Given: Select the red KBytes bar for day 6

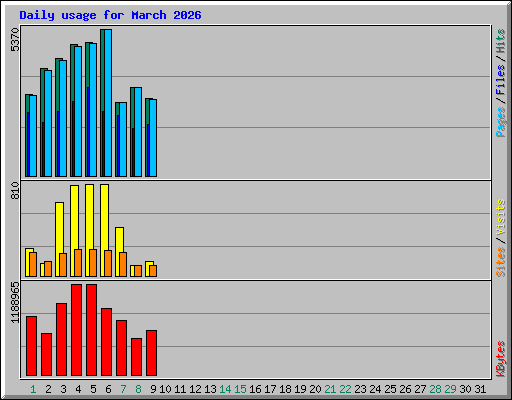Looking at the screenshot, I should (x=106, y=342).
